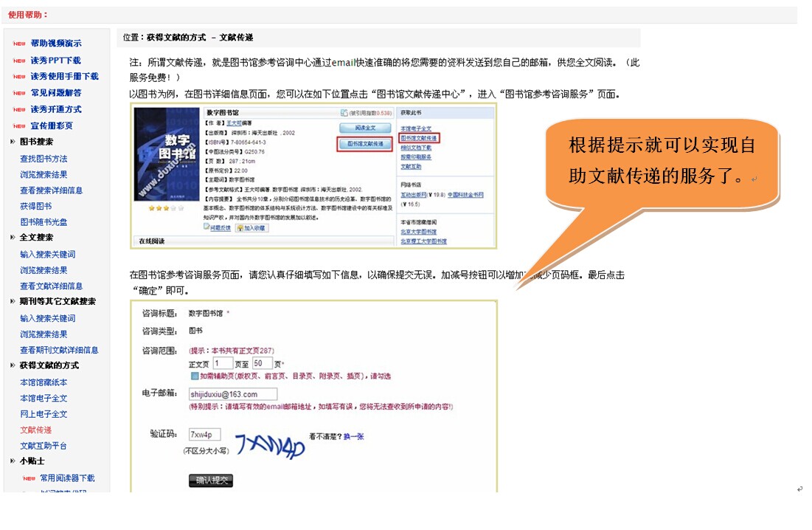Click the 问题反馈 feedback icon
Screen dimensions: 812x530
(x=207, y=228)
